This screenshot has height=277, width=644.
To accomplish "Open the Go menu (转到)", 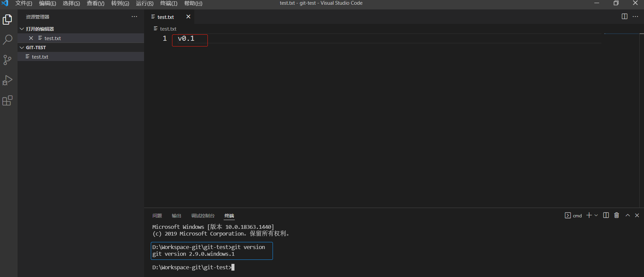I will [120, 3].
